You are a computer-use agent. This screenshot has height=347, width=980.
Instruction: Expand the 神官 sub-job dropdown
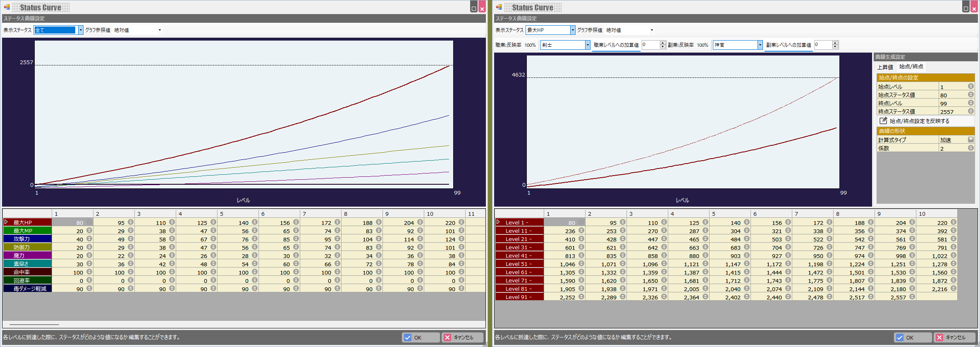(760, 45)
